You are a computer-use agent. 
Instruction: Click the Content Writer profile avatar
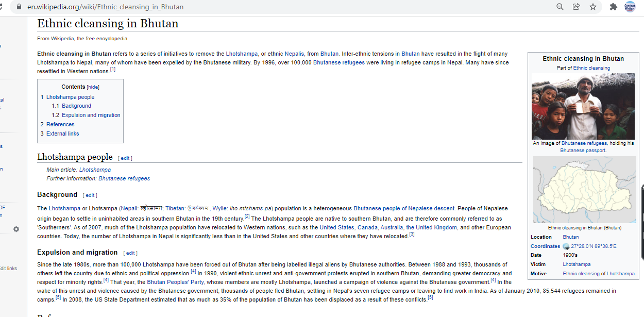point(630,7)
